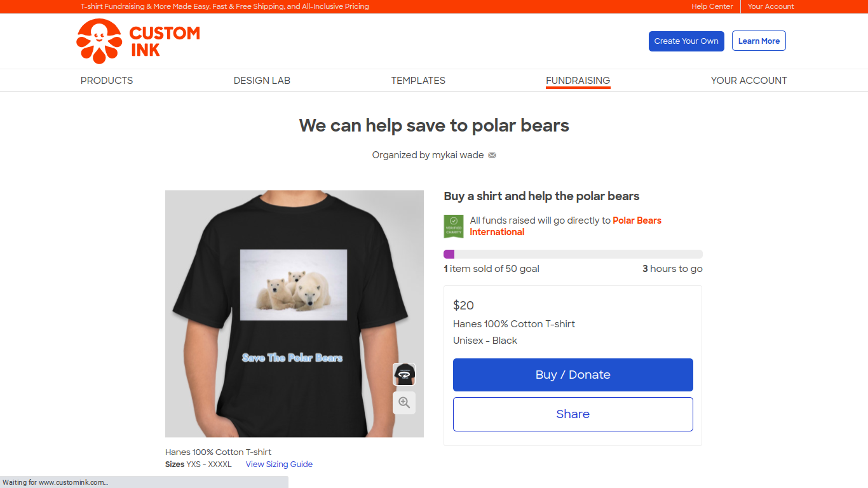
Task: Click the green Verified Charity badge
Action: [454, 226]
